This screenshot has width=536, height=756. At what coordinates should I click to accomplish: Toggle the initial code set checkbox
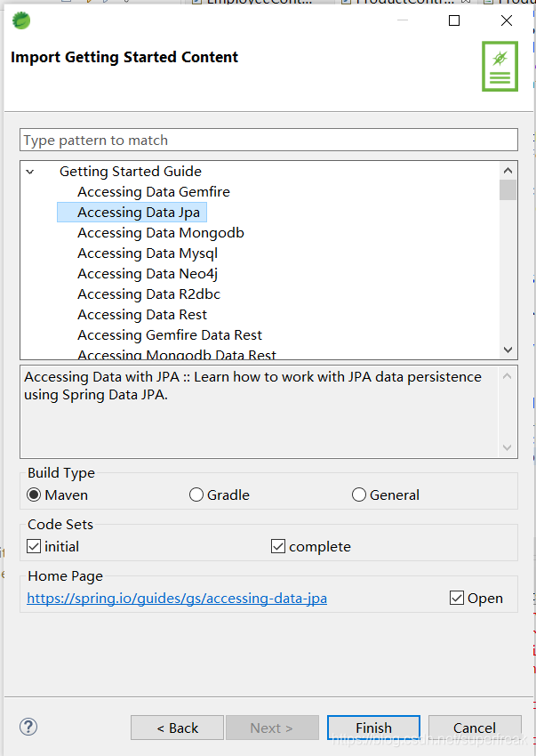(34, 546)
